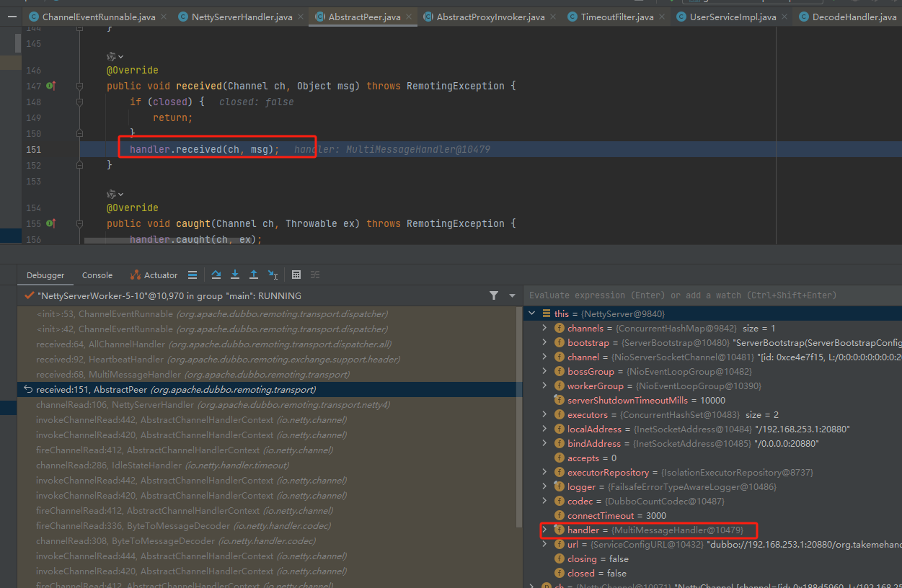This screenshot has width=902, height=588.
Task: Switch to NettyServerHandler.java tab
Action: (x=242, y=17)
